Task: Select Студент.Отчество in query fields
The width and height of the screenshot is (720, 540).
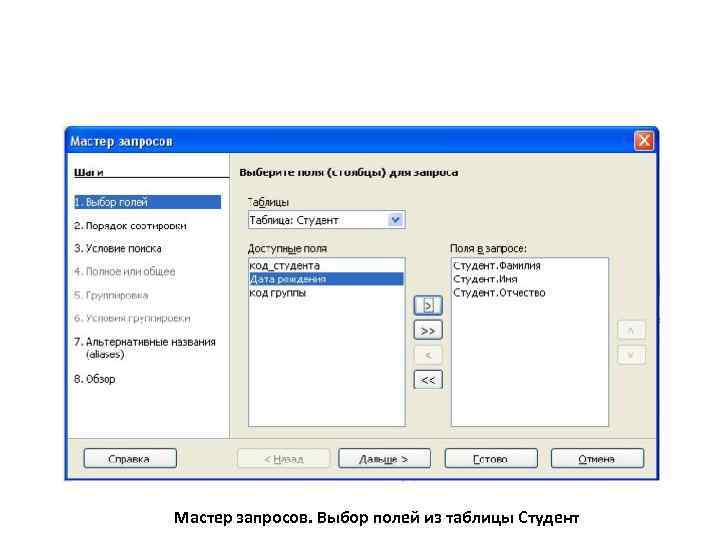Action: point(530,292)
